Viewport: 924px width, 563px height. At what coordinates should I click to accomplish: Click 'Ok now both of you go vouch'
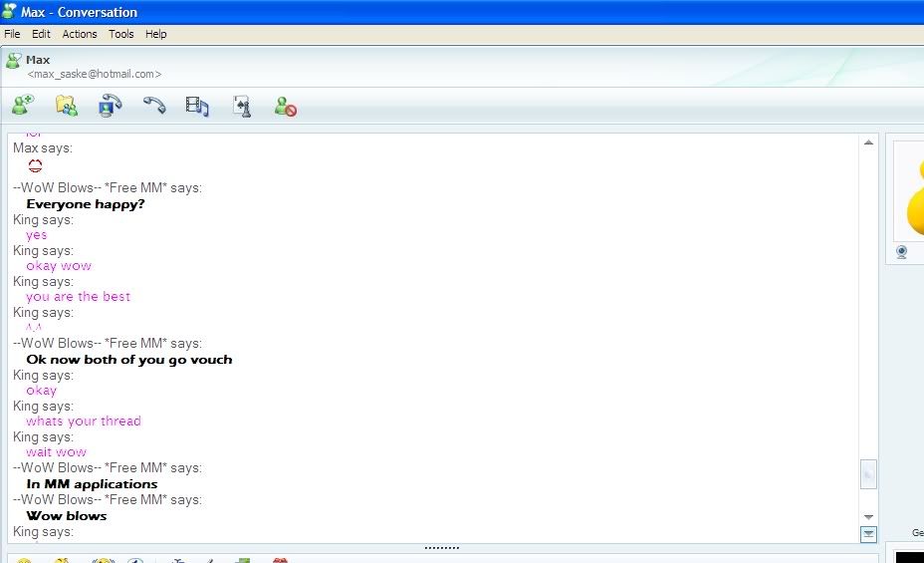[x=129, y=360]
